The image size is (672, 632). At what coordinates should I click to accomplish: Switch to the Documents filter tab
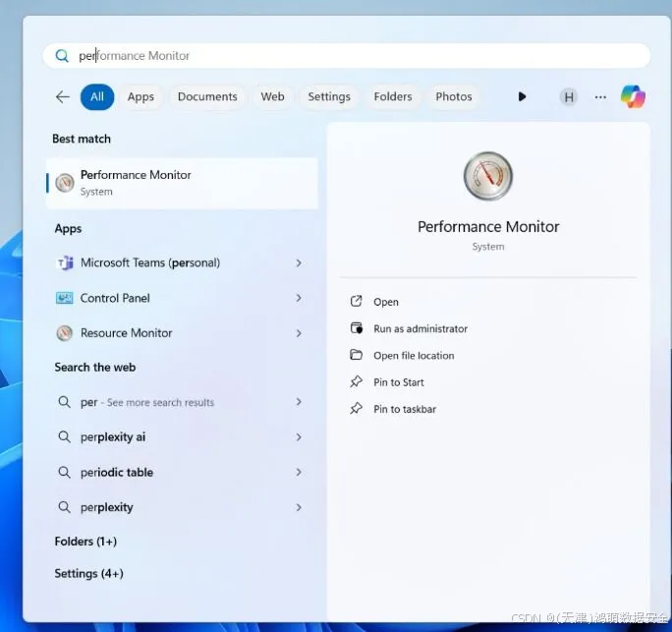point(207,97)
